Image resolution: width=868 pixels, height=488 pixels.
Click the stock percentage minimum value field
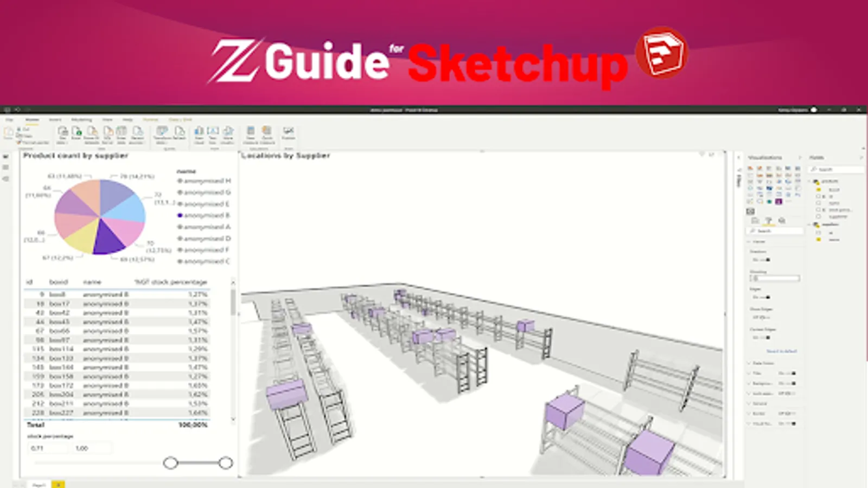pyautogui.click(x=48, y=448)
